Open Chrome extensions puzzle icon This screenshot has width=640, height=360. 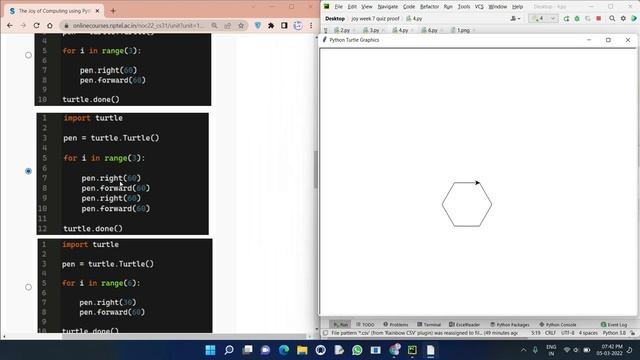point(271,25)
